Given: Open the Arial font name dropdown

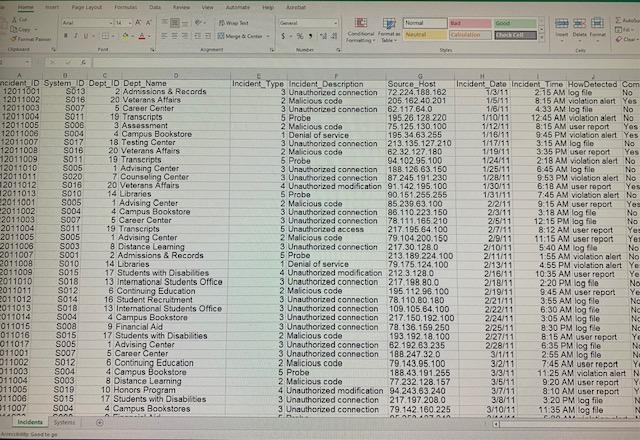Looking at the screenshot, I should 110,23.
